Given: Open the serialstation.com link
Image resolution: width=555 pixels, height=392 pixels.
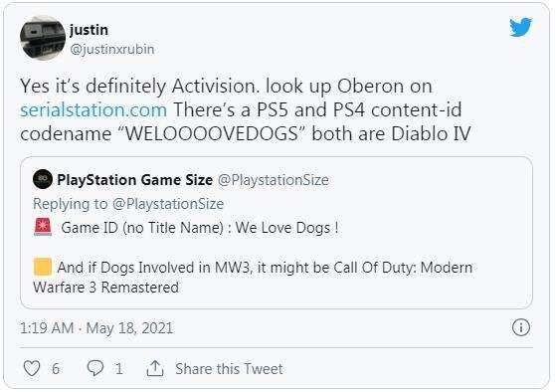Looking at the screenshot, I should tap(93, 109).
